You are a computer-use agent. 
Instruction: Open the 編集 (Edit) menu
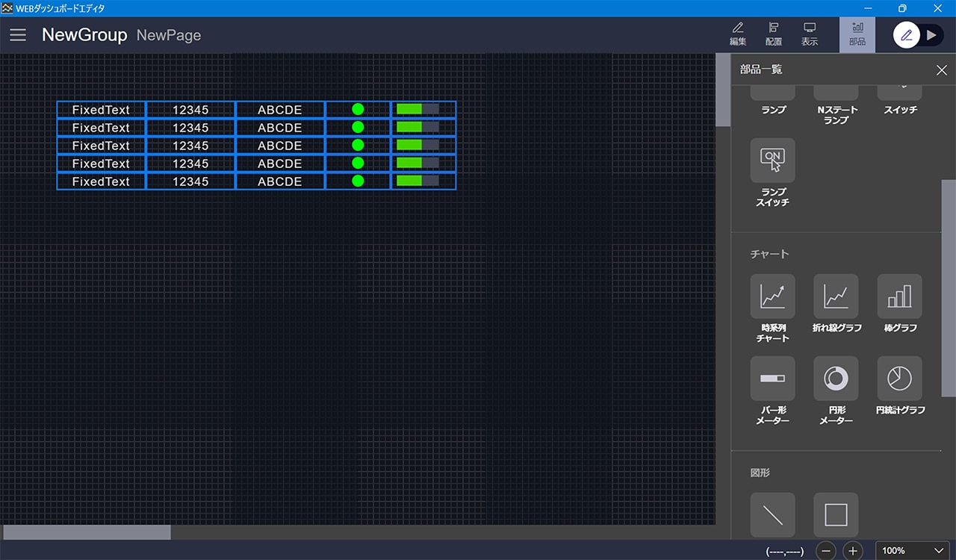[x=738, y=34]
